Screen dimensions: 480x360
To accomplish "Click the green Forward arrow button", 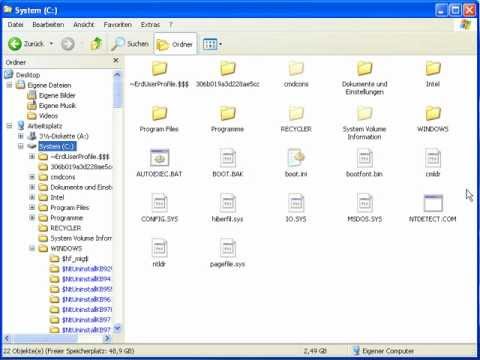I will 68,44.
